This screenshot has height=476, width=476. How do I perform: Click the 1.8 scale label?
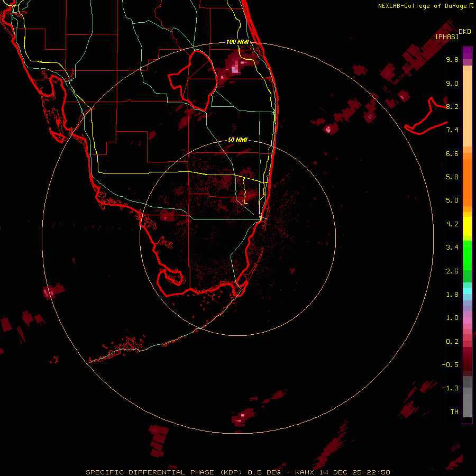tap(452, 295)
